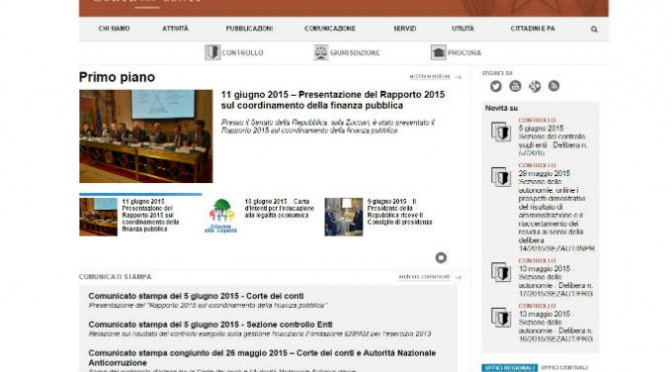Open Chi Siamo menu
672x372 pixels.
coord(114,29)
